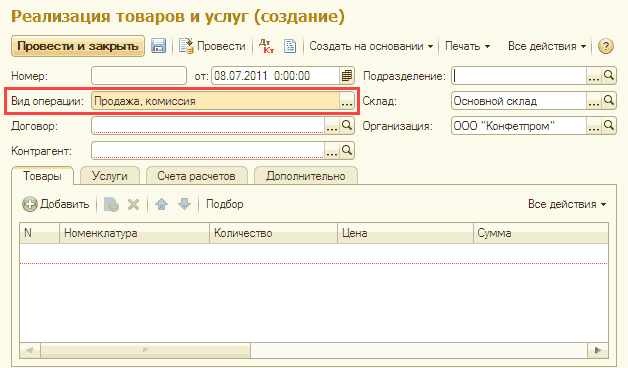Expand top toolbar Все действия menu
The width and height of the screenshot is (628, 368).
tap(547, 46)
